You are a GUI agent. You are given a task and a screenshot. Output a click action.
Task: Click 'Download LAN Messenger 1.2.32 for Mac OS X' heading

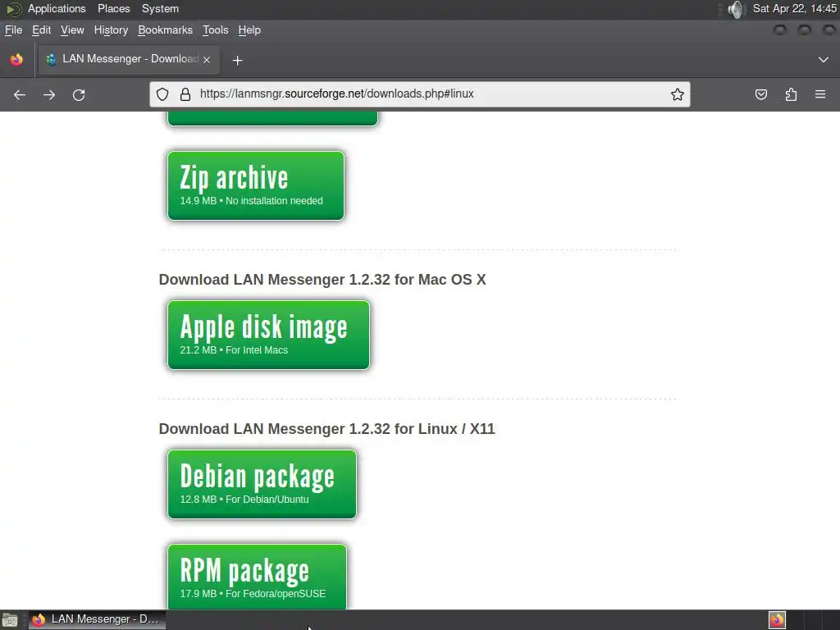coord(322,280)
